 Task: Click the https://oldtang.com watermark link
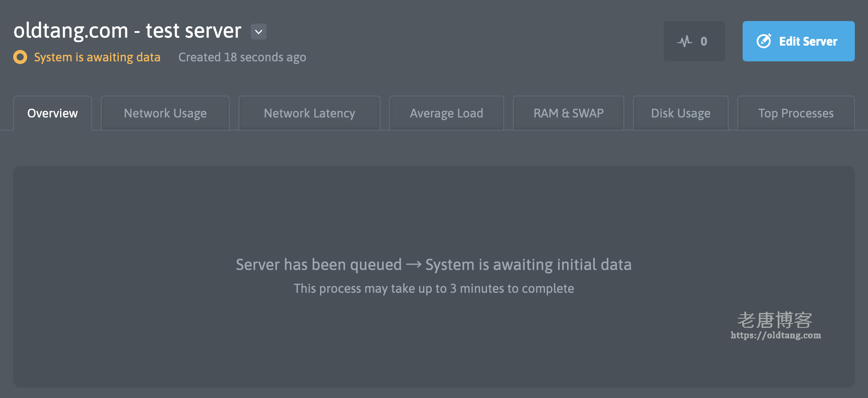point(776,335)
